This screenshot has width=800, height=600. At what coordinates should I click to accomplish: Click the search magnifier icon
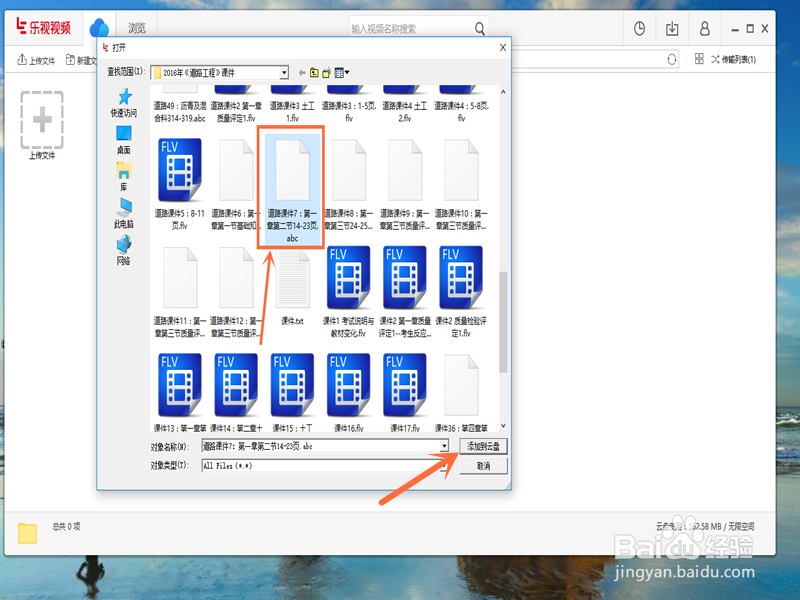point(480,29)
